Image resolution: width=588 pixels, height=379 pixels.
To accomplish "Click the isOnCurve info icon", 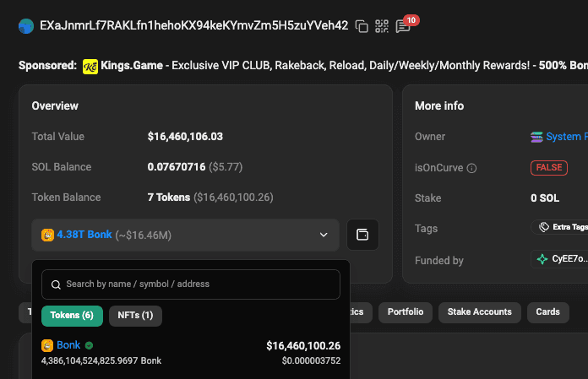I will click(471, 168).
